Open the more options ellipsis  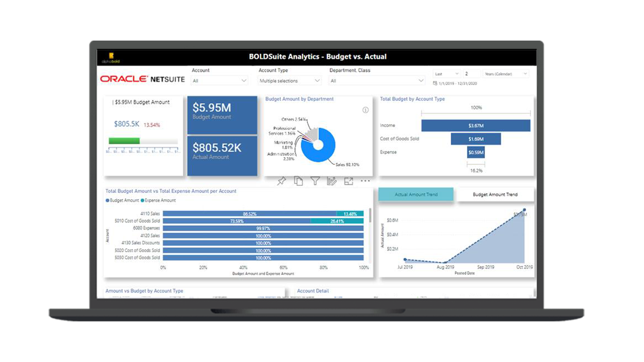tap(365, 181)
